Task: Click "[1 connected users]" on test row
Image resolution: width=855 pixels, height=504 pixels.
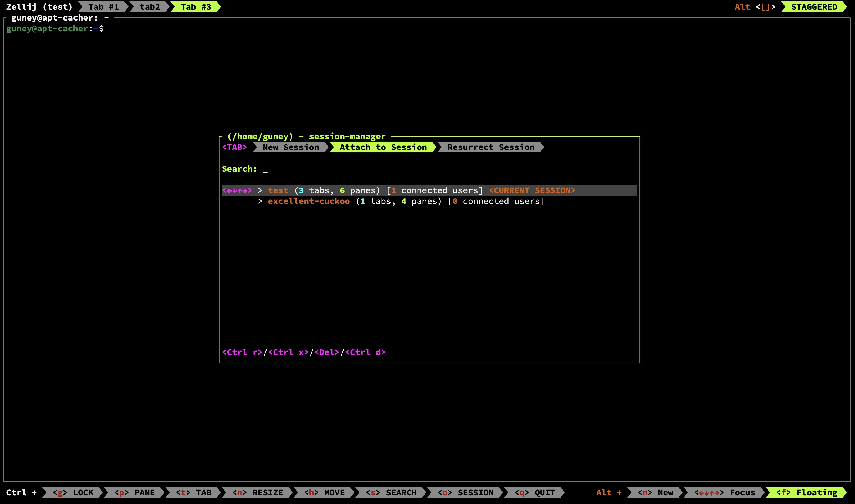Action: (x=435, y=190)
